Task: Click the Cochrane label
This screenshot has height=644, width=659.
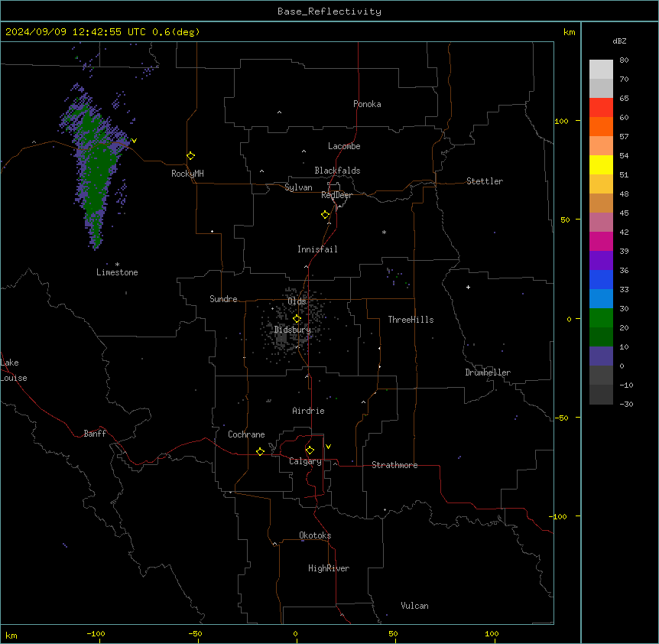Action: [x=246, y=434]
